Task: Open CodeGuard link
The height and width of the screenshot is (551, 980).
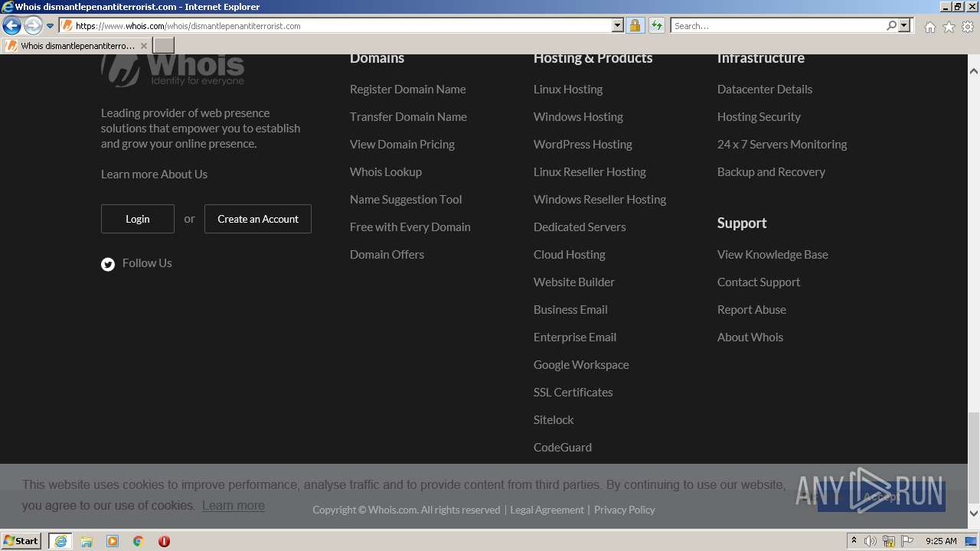Action: click(563, 448)
